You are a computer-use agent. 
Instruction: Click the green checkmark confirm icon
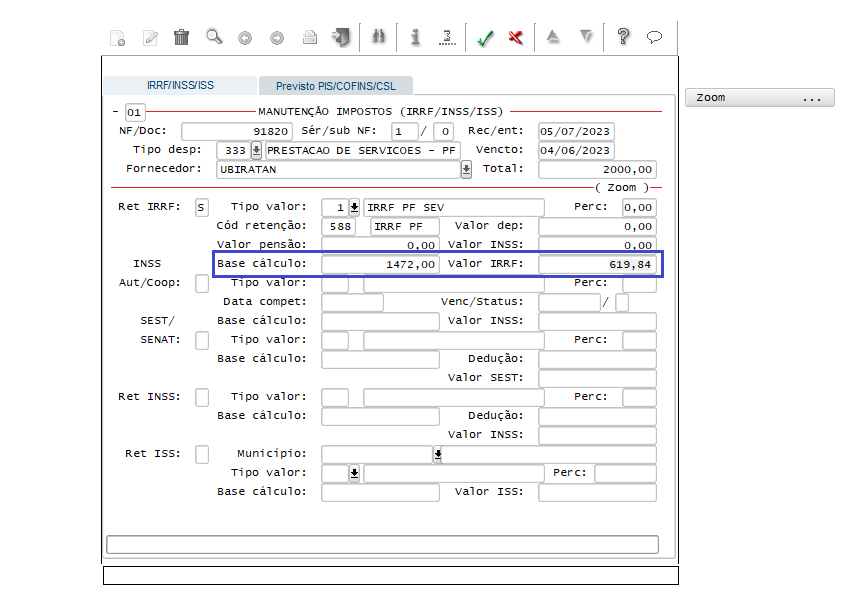(x=485, y=38)
